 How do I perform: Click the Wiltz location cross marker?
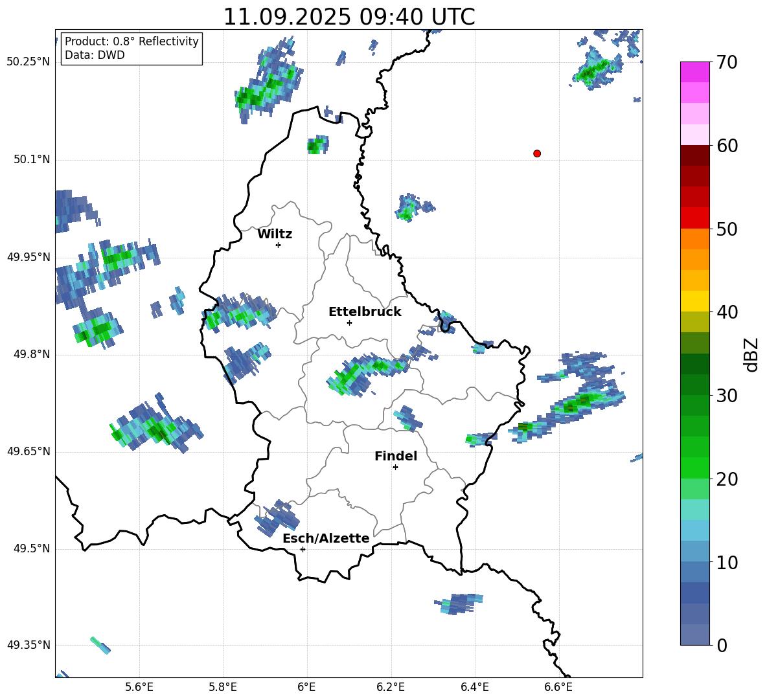pos(278,245)
